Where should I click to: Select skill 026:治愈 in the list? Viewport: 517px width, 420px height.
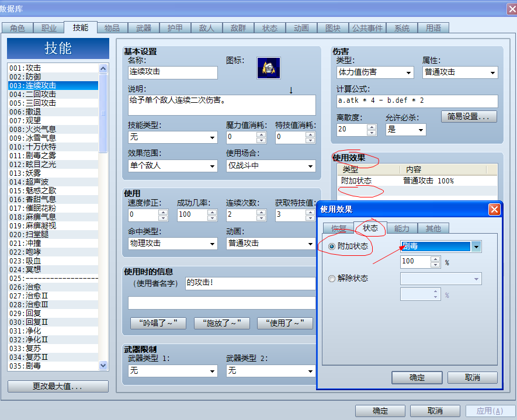(53, 287)
